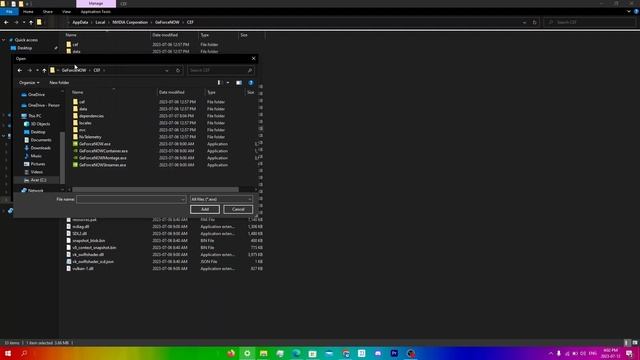The height and width of the screenshot is (360, 640).
Task: Open the Home ribbon tab in Explorer
Action: pos(28,12)
